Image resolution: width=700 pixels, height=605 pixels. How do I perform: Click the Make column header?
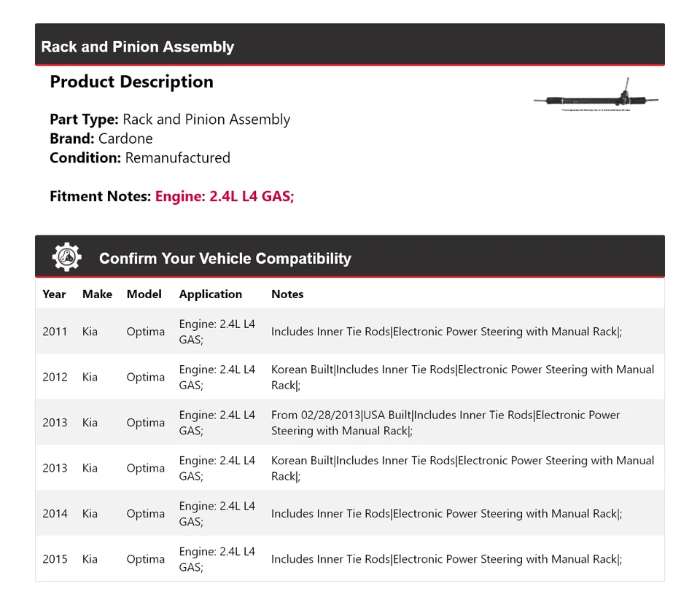pos(97,294)
